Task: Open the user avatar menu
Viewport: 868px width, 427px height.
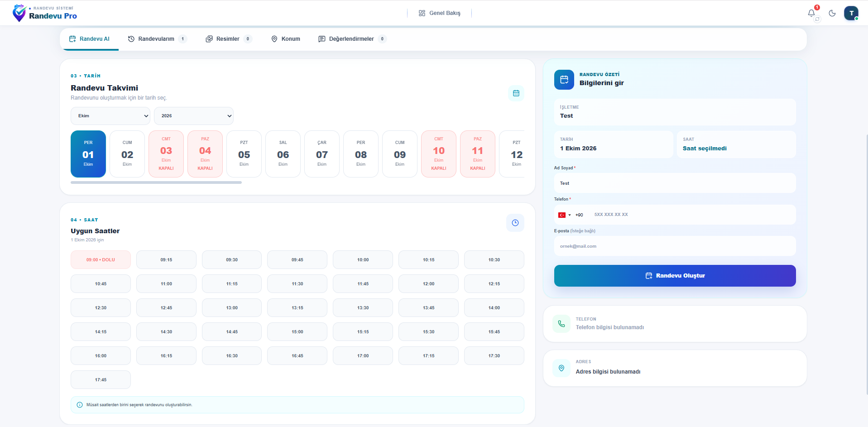Action: [x=851, y=13]
